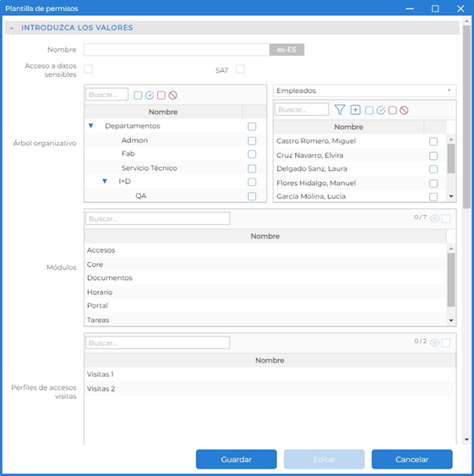This screenshot has height=476, width=474.
Task: Click the filter funnel icon in employees panel
Action: pyautogui.click(x=340, y=110)
